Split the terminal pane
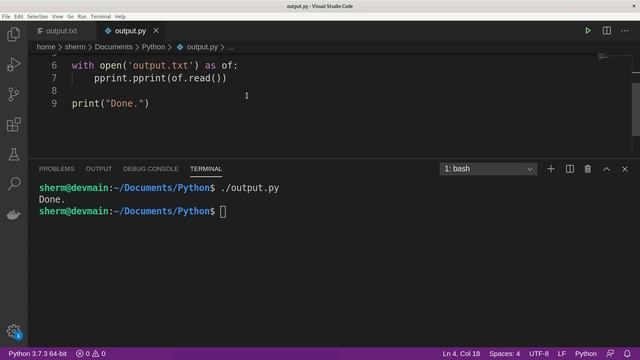640x360 pixels. [569, 169]
